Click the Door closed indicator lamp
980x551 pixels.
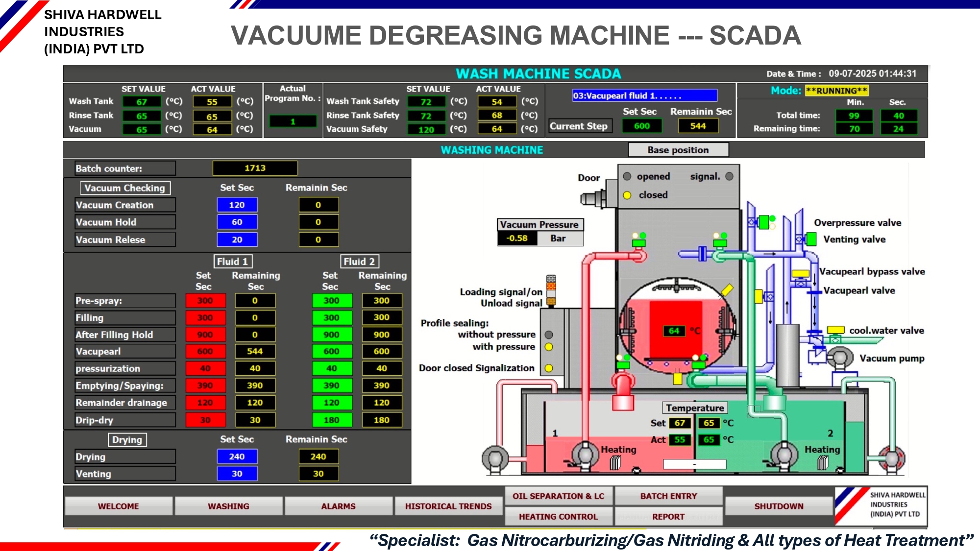(x=627, y=195)
